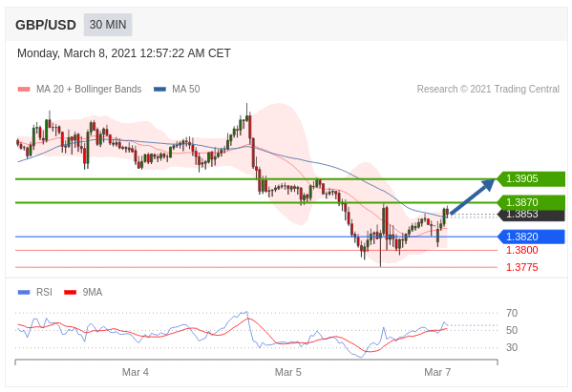Click the red 1.3800 support label
Image resolution: width=572 pixels, height=392 pixels.
tap(522, 250)
